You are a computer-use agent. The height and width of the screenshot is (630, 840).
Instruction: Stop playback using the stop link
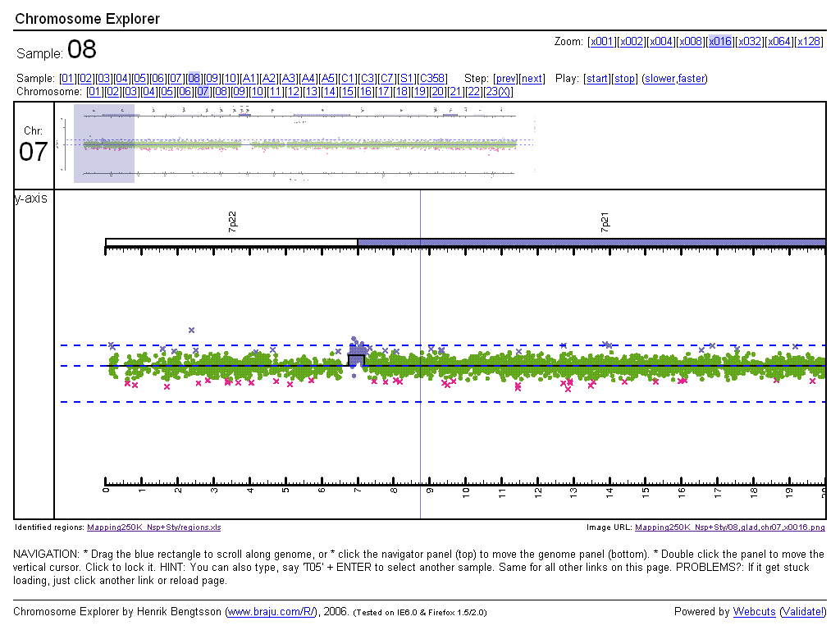[624, 79]
